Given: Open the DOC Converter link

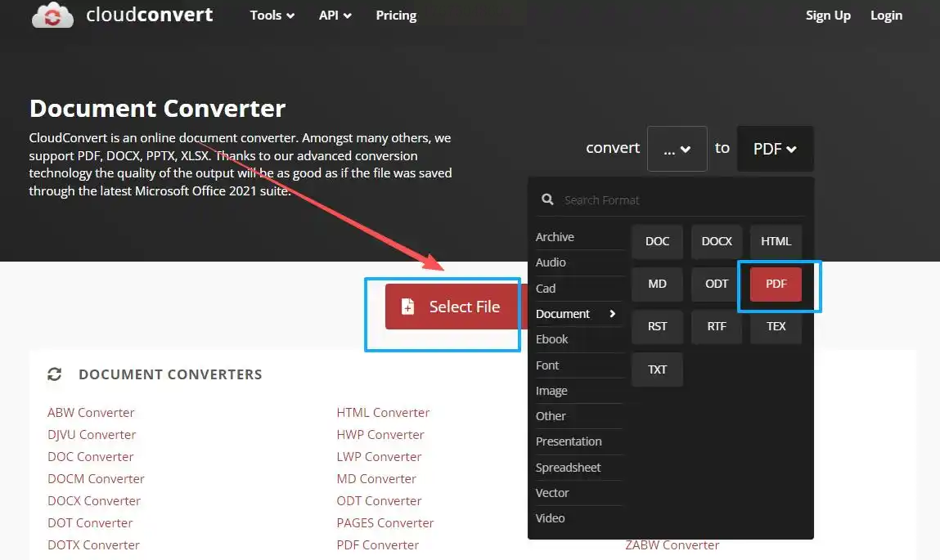Looking at the screenshot, I should (x=91, y=457).
